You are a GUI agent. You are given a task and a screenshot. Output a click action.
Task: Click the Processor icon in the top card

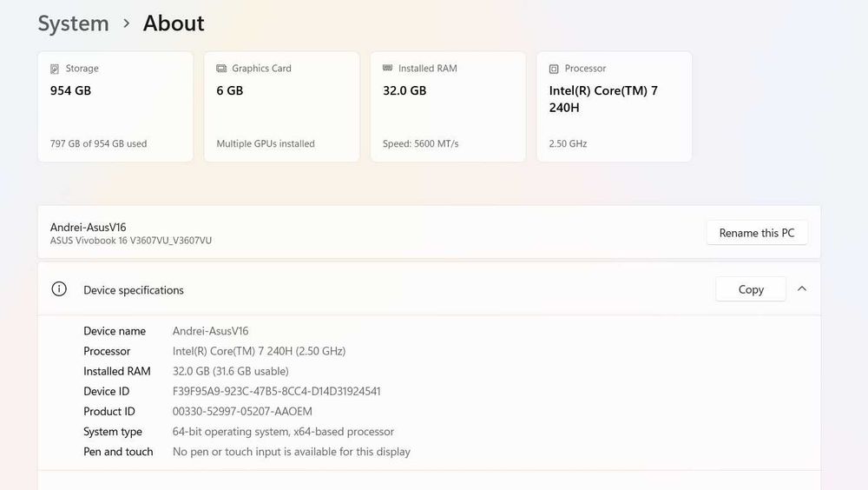[554, 69]
